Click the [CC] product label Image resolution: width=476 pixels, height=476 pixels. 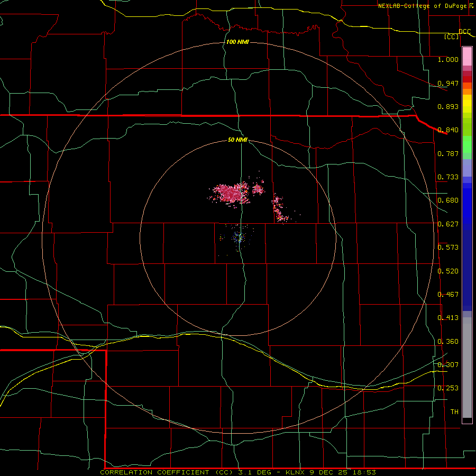[x=452, y=36]
